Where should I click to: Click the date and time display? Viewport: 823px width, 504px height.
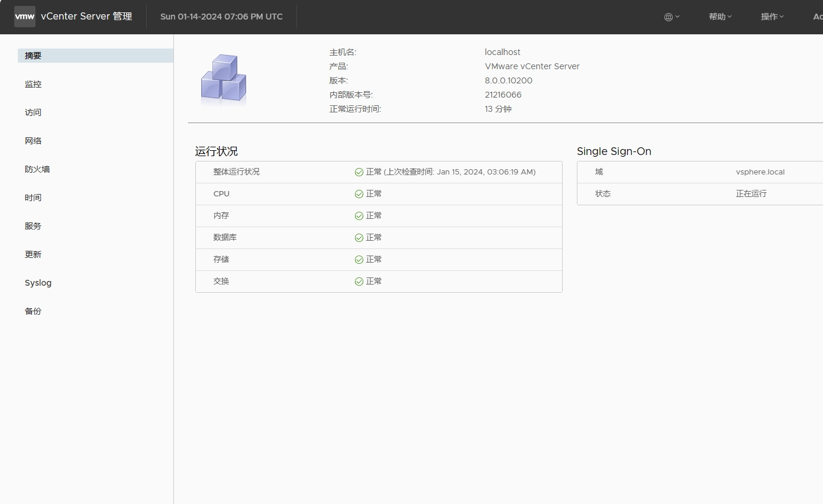tap(221, 17)
